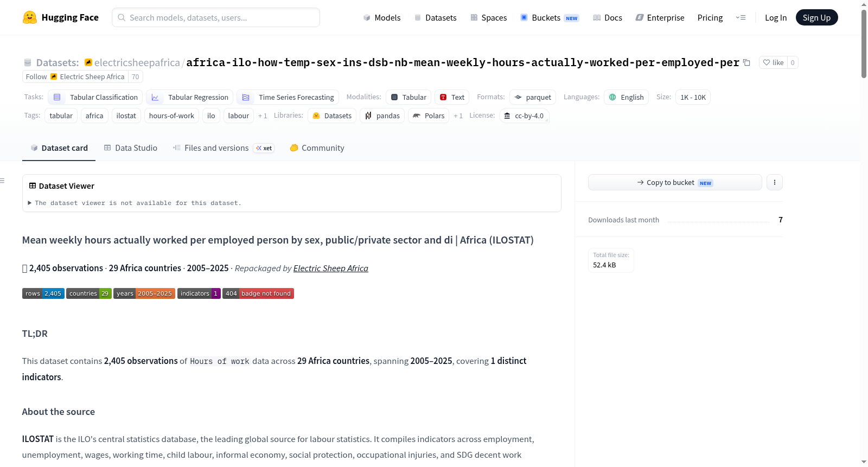Show the additional +1 tags
The height and width of the screenshot is (467, 868).
(x=263, y=116)
